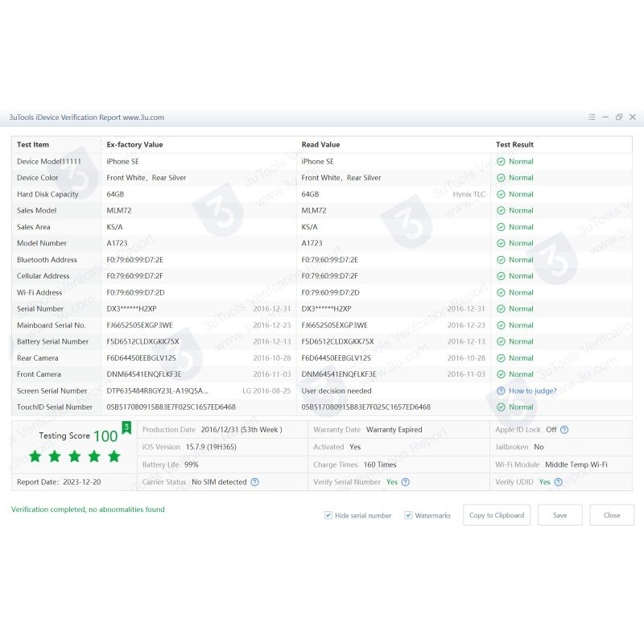Click Normal check icon for Device Color

pos(501,178)
